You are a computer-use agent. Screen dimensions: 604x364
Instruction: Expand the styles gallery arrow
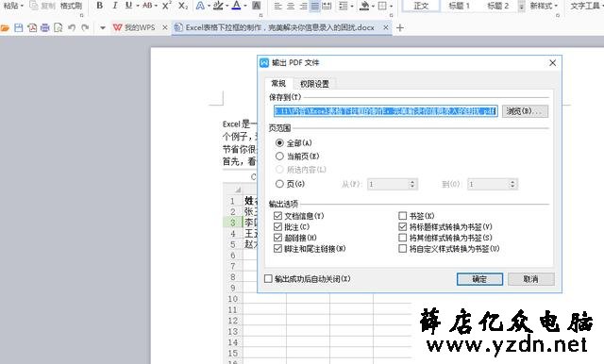pos(521,7)
